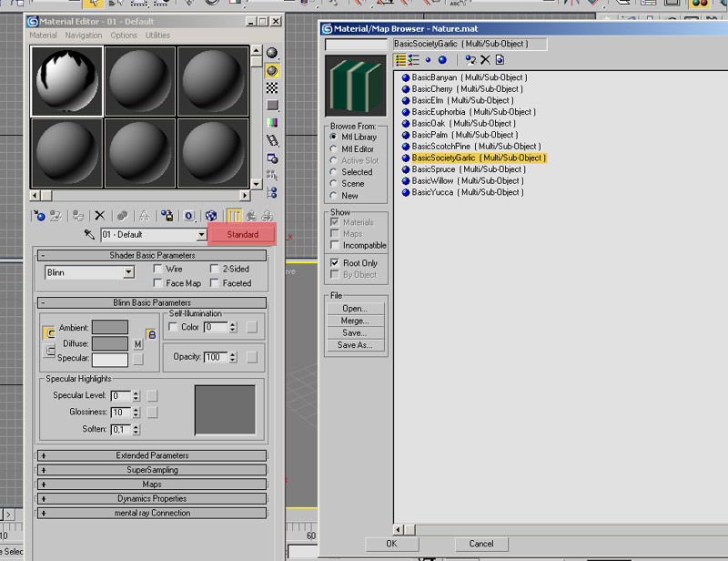Collapse the Shader Basic Parameters rollout

(x=152, y=255)
